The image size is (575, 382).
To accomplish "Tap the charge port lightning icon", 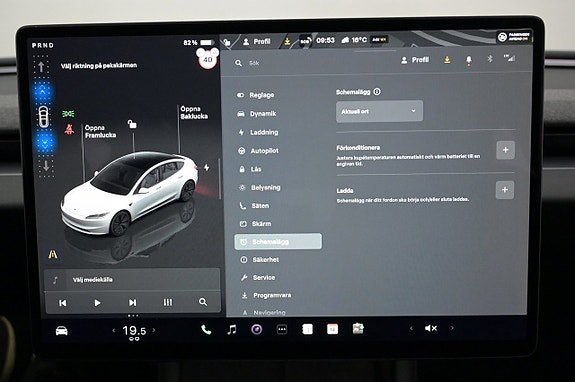I will click(x=206, y=168).
